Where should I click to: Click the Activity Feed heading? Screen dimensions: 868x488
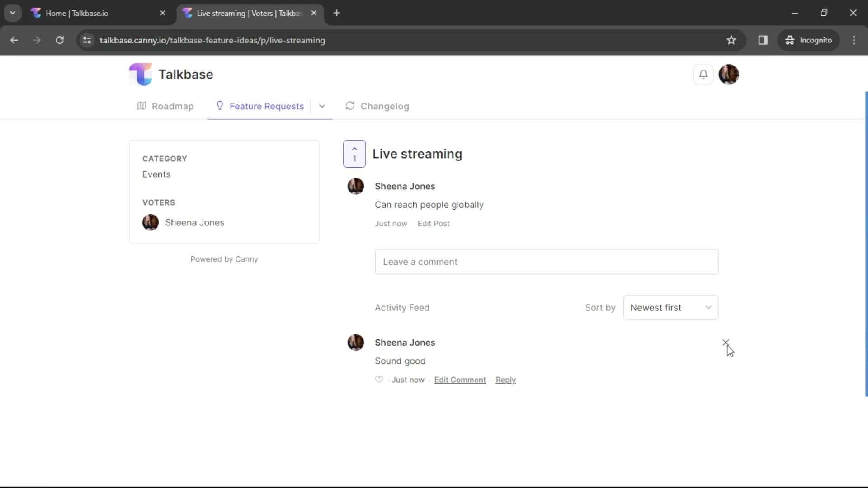coord(402,308)
